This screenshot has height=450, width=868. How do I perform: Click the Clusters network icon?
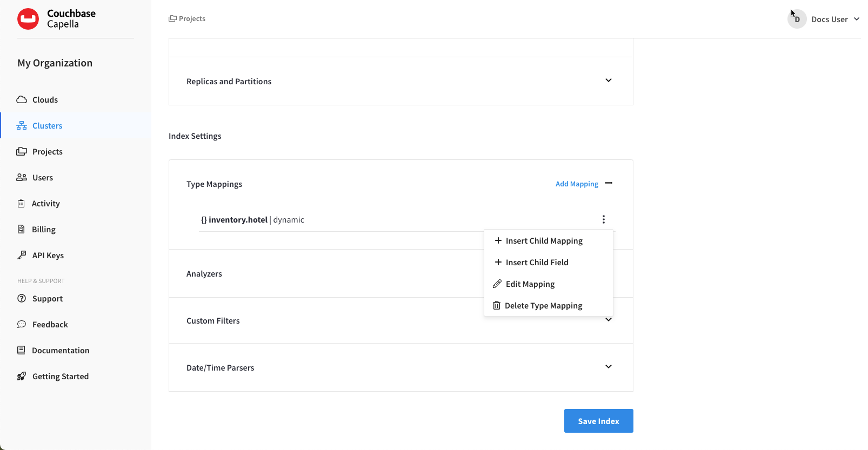(x=22, y=126)
